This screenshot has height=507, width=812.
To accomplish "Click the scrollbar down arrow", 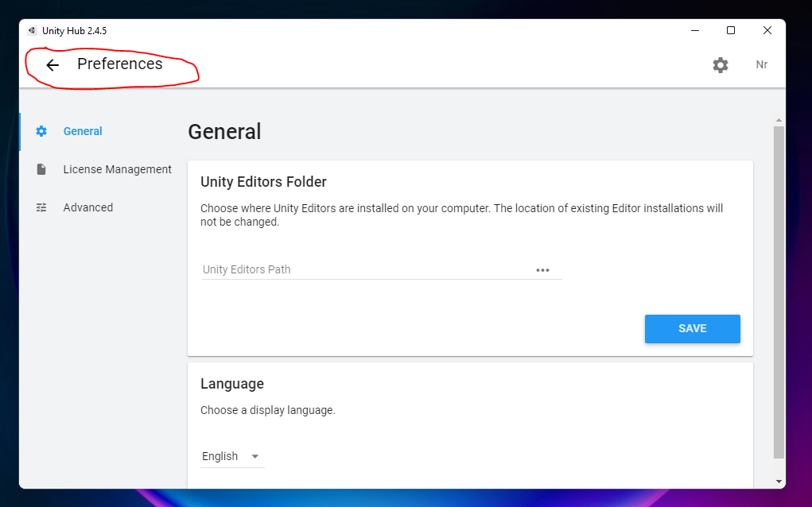I will (779, 481).
